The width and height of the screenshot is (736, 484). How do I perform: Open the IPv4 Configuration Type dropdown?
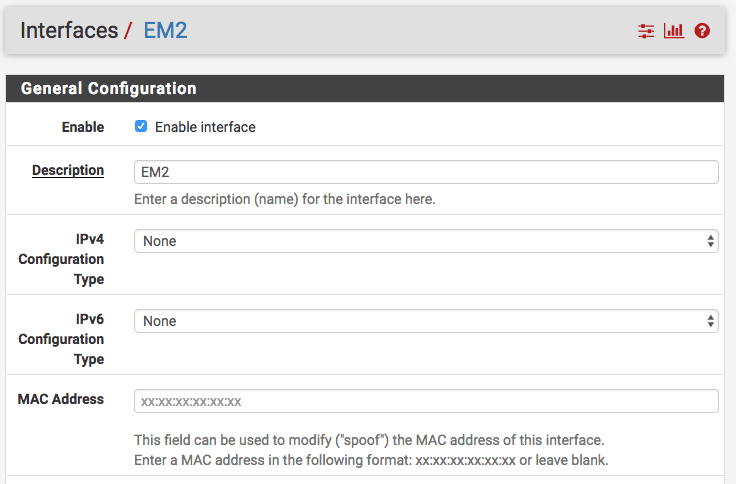(x=426, y=241)
